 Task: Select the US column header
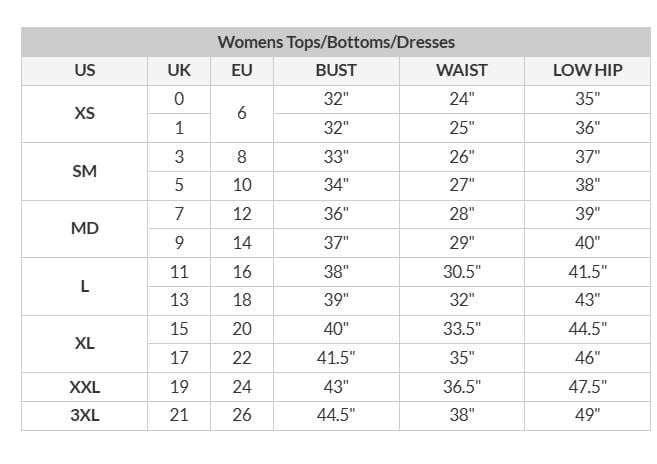(85, 70)
